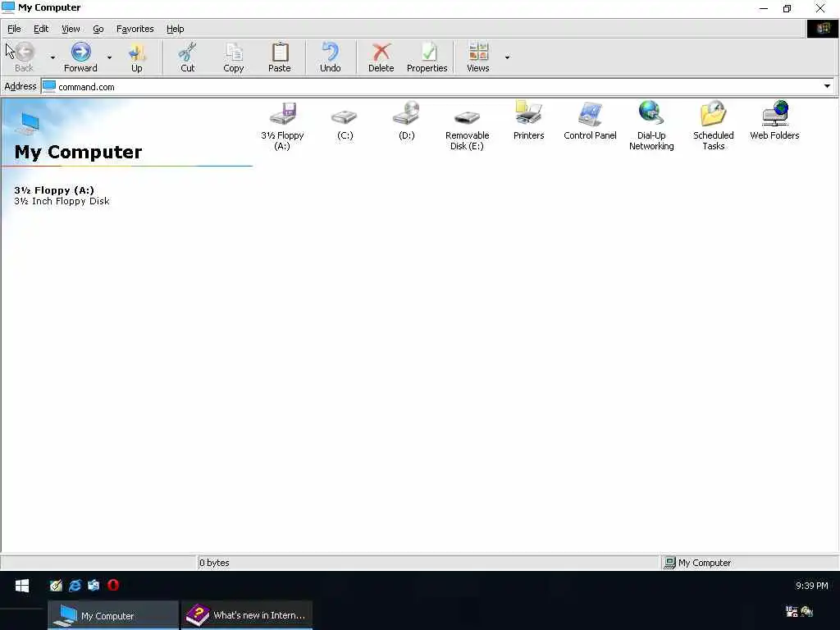The image size is (840, 630).
Task: Select the 3½ Floppy (A:) drive
Action: tap(282, 126)
